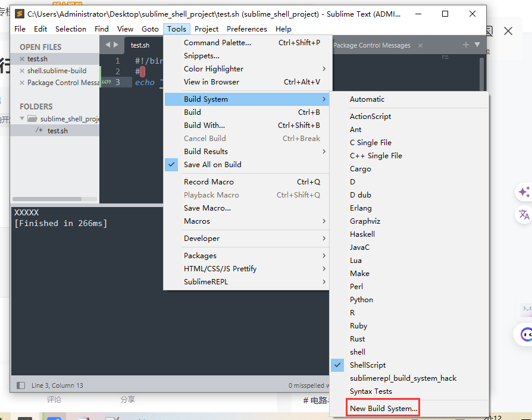Viewport: 532px width, 420px height.
Task: Select the Rust build system
Action: (x=409, y=339)
